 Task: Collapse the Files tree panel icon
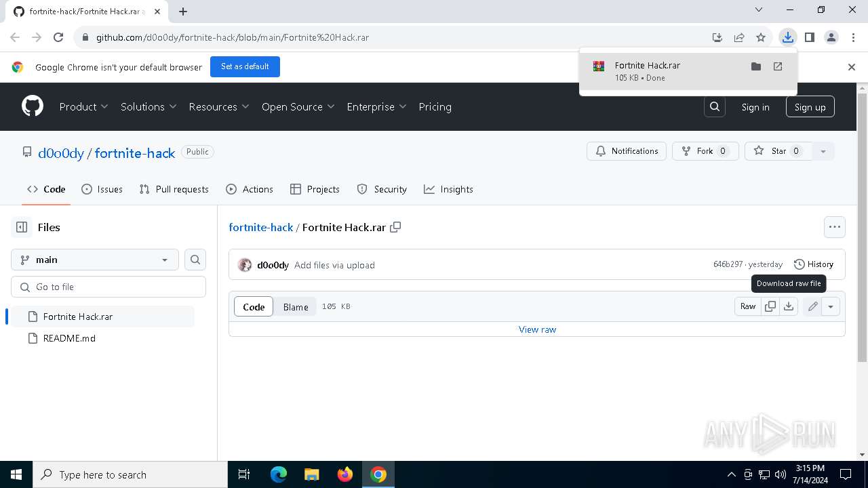coord(22,227)
